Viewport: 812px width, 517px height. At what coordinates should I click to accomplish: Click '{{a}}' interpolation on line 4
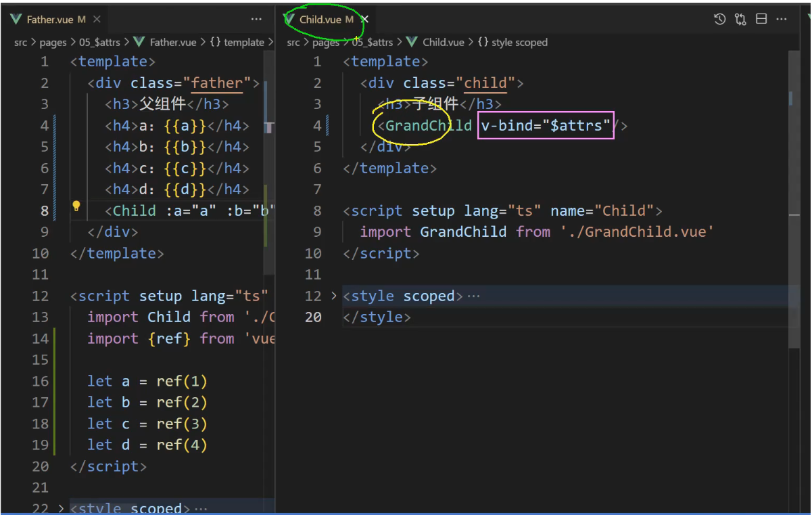tap(185, 125)
